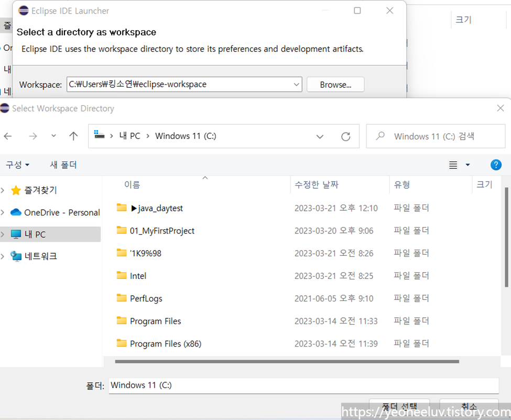The height and width of the screenshot is (420, 511).
Task: Click the horizontal scrollbar of file list
Action: 287,361
